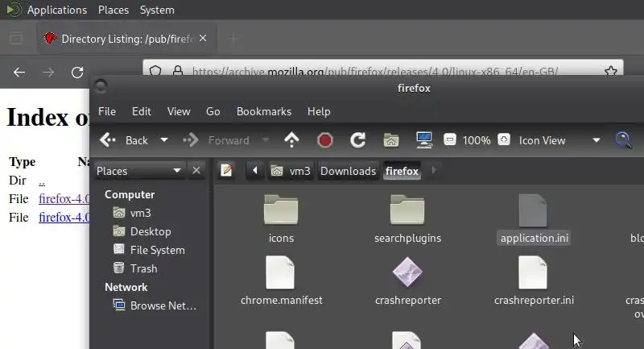
Task: Reload the firefox folder view
Action: [357, 140]
